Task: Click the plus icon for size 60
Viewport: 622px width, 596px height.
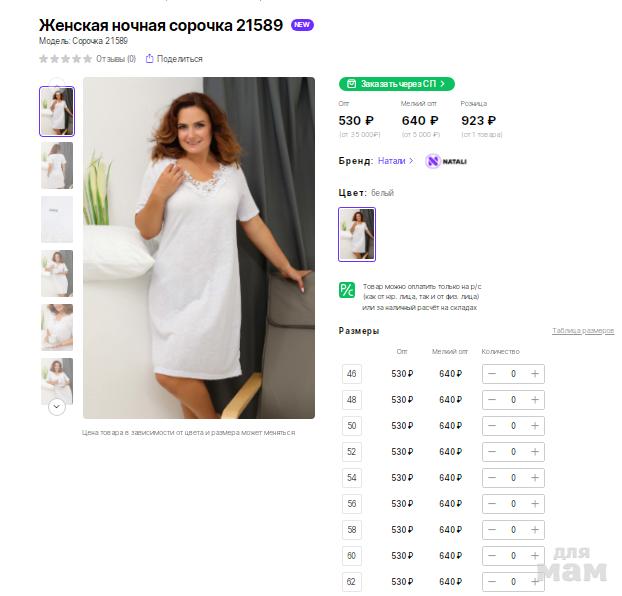Action: coord(535,556)
